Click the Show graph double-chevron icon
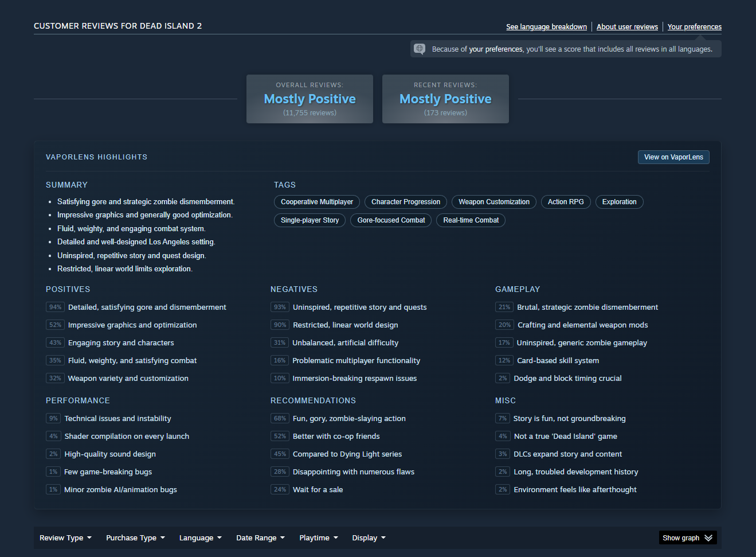 point(708,538)
